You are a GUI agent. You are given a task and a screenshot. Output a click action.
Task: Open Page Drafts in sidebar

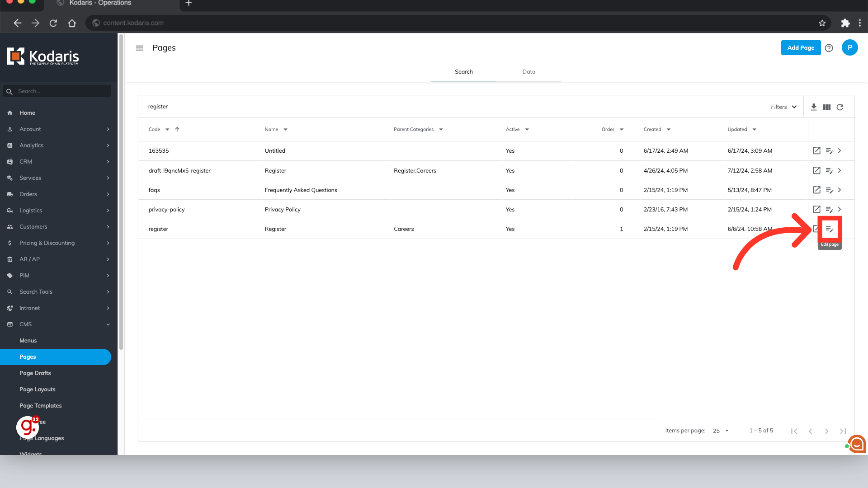[x=35, y=373]
